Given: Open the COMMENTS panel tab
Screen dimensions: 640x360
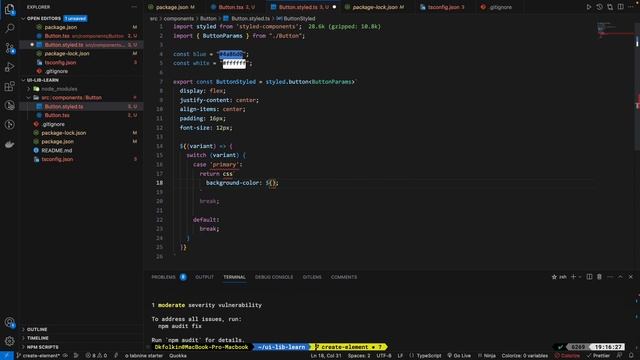Looking at the screenshot, I should (x=344, y=277).
